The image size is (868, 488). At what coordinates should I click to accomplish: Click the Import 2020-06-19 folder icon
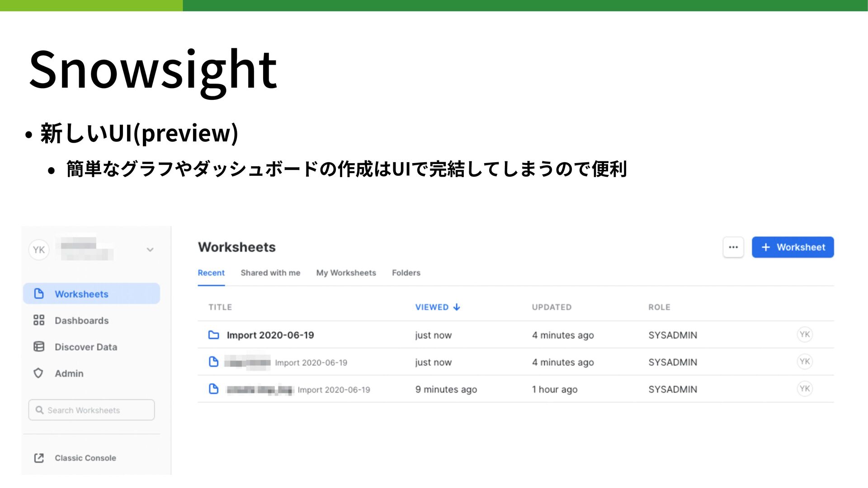[213, 335]
